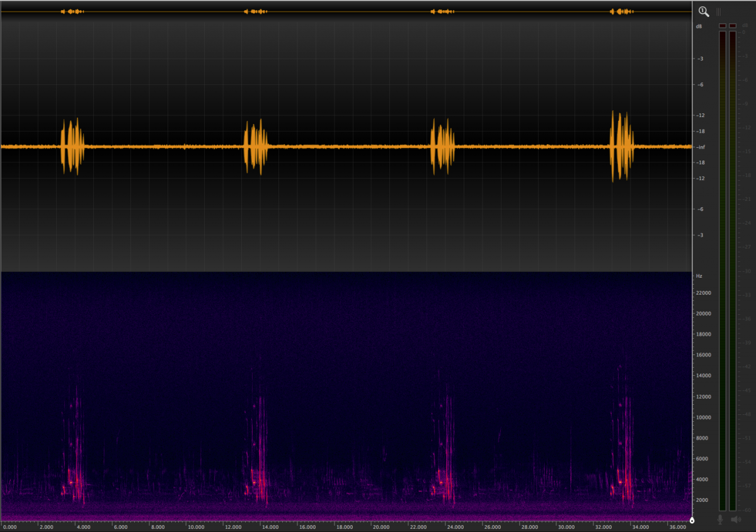Select the microphone input icon at the bottom
The image size is (756, 532).
click(721, 520)
